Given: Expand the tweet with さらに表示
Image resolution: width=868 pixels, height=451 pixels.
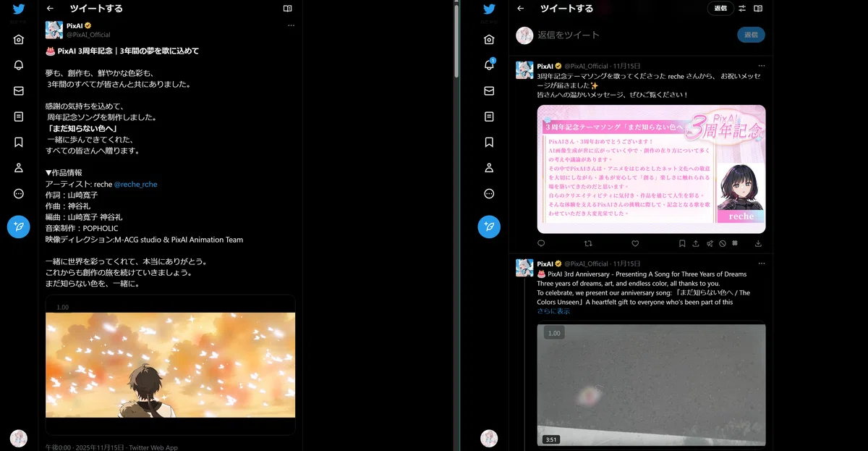Looking at the screenshot, I should pyautogui.click(x=553, y=311).
